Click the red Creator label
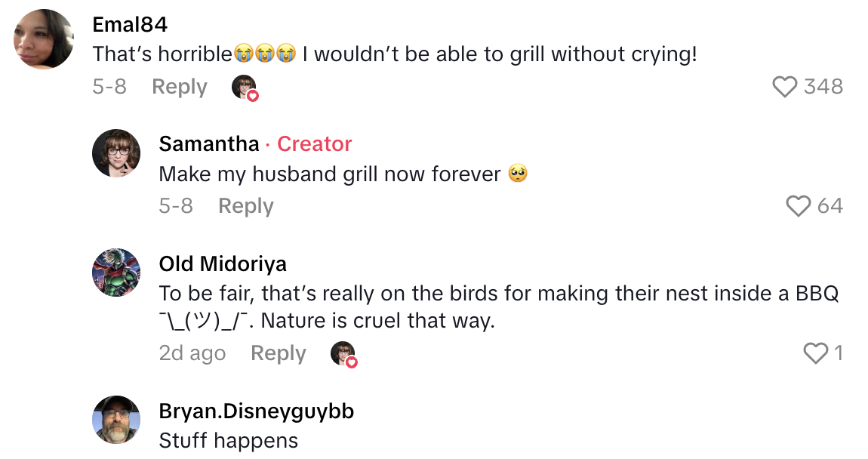The height and width of the screenshot is (459, 868). 314,143
